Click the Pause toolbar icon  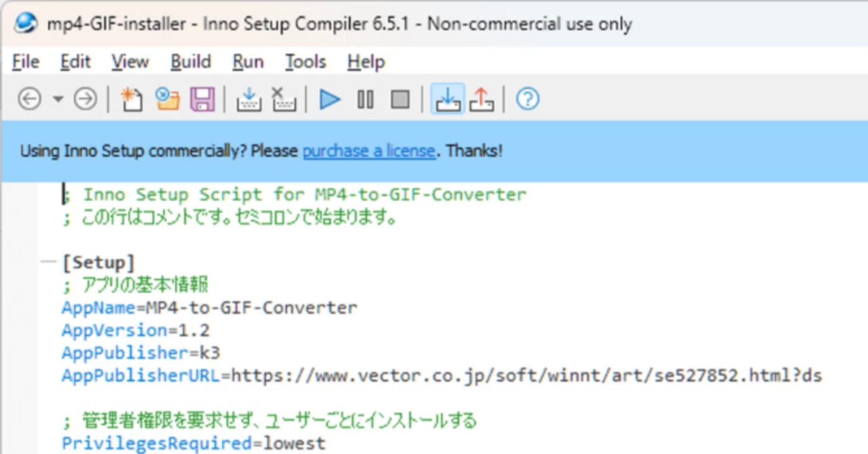coord(366,100)
